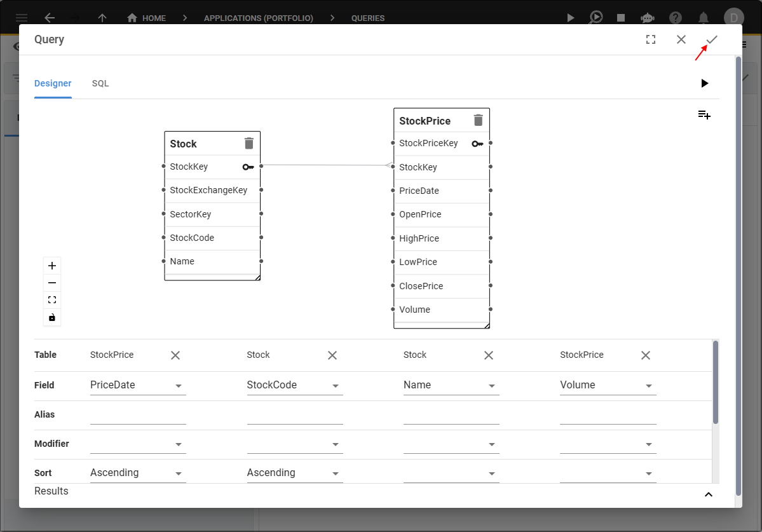Open the StockCode field dropdown
The width and height of the screenshot is (762, 532).
[295, 385]
